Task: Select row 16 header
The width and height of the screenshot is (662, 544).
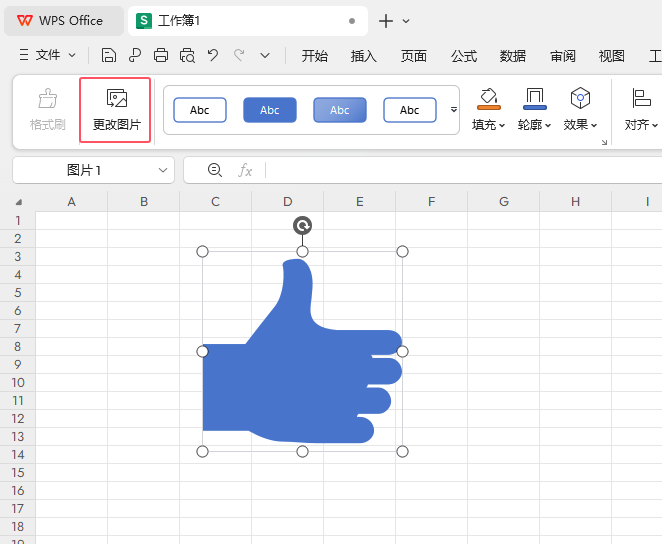Action: tap(18, 490)
